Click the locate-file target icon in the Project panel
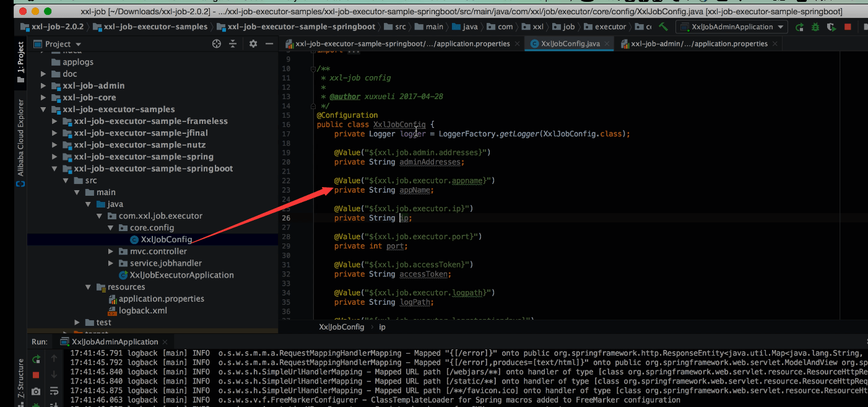Viewport: 868px width, 407px height. [217, 44]
